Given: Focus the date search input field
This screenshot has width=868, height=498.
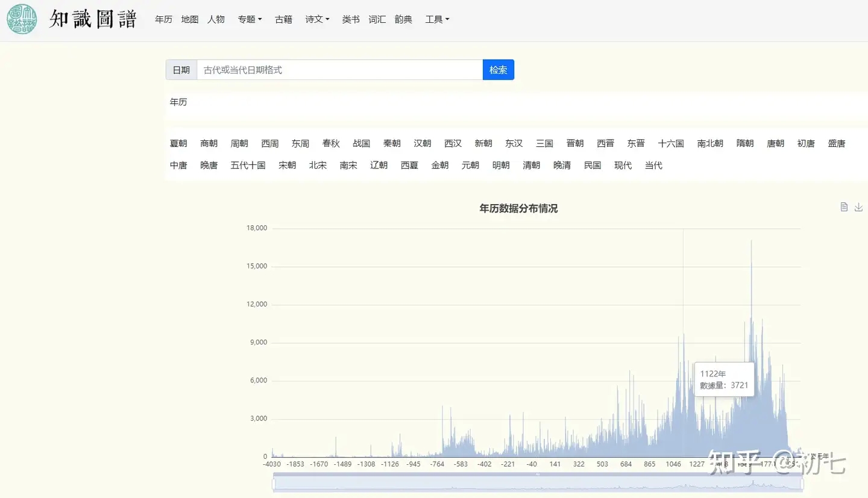Looking at the screenshot, I should pyautogui.click(x=339, y=70).
